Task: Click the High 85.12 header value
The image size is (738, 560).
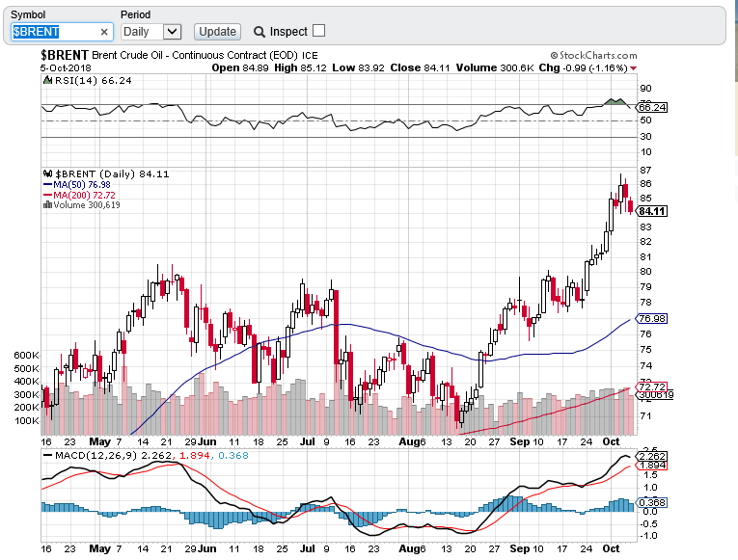Action: pos(300,67)
